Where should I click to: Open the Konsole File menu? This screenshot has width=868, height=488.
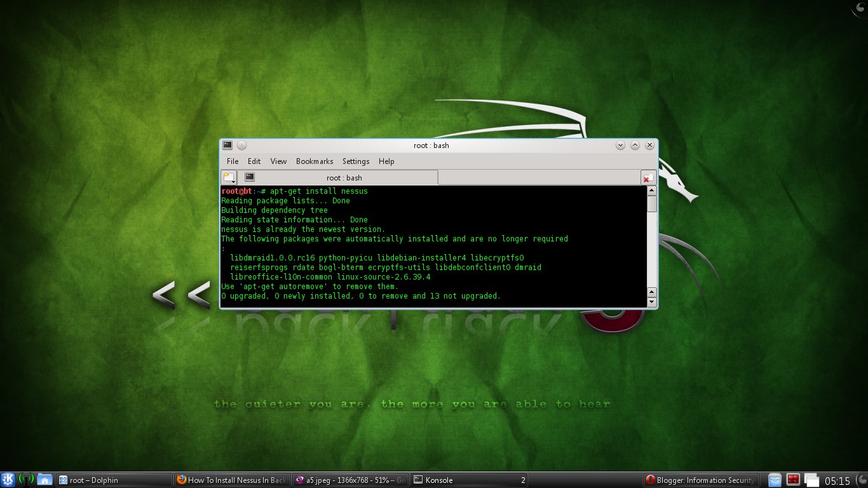click(233, 161)
